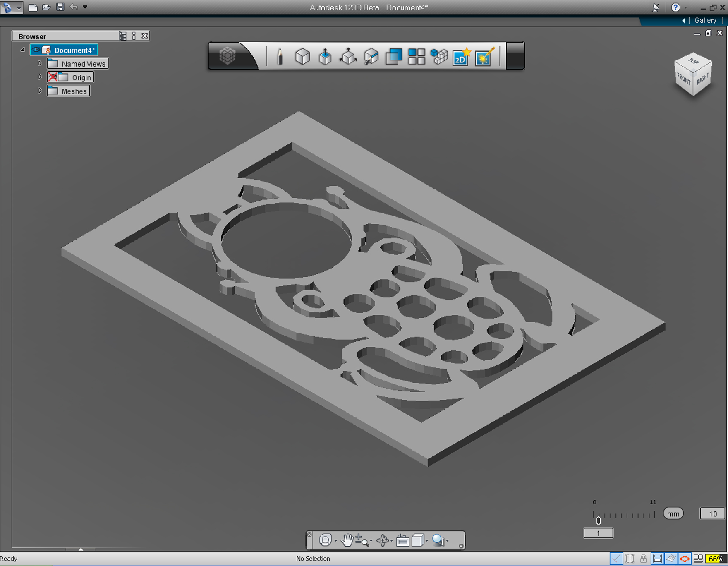This screenshot has height=566, width=728.
Task: Open the Zoom tool dropdown arrow
Action: 371,541
